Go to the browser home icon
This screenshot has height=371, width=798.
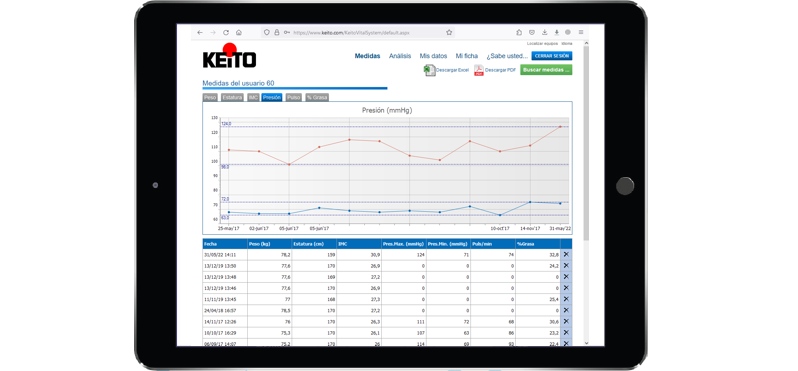click(x=239, y=33)
